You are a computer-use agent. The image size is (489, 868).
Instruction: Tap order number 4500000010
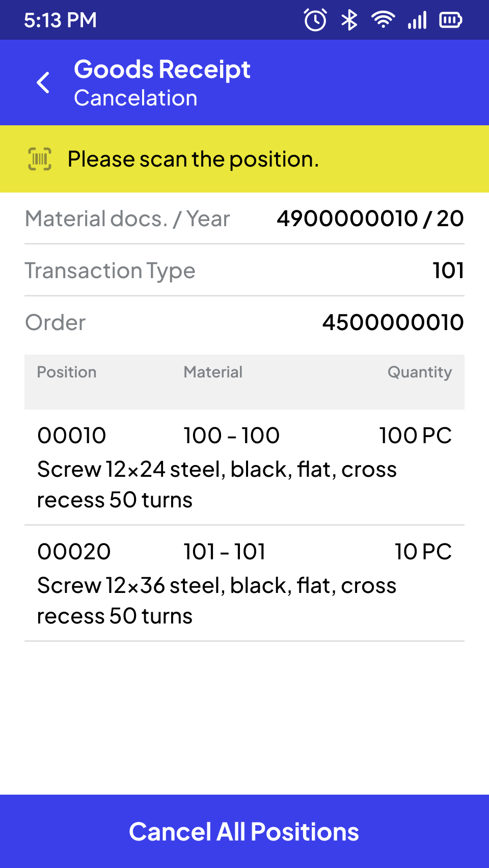coord(393,322)
